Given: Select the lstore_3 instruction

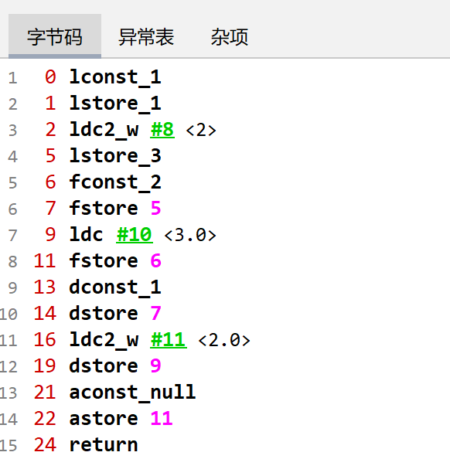Looking at the screenshot, I should tap(115, 156).
